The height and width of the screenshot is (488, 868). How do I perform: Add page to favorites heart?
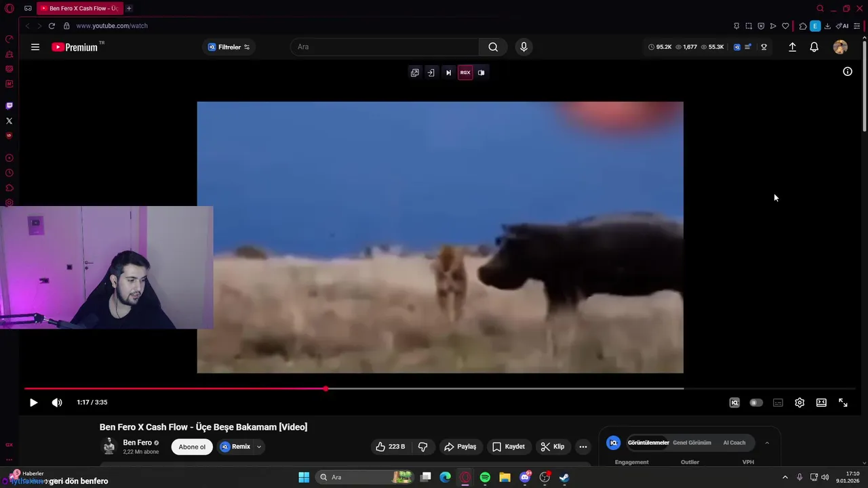coord(785,26)
